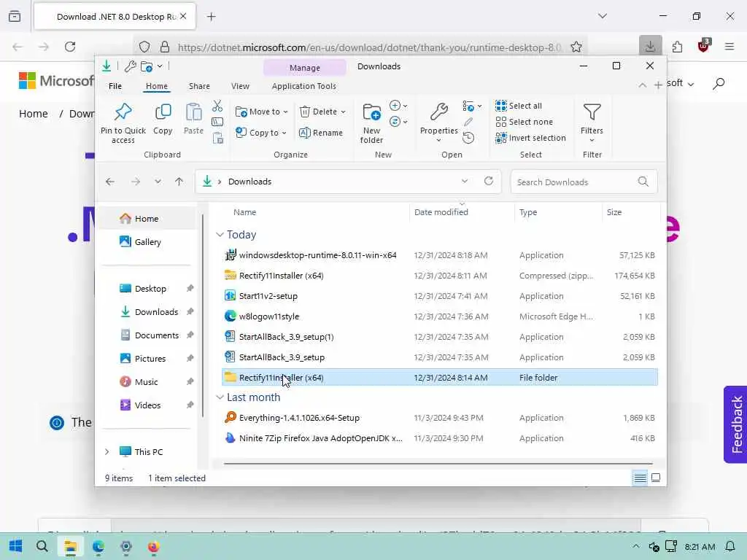Click the Search Downloads field
The image size is (747, 560).
(x=584, y=182)
